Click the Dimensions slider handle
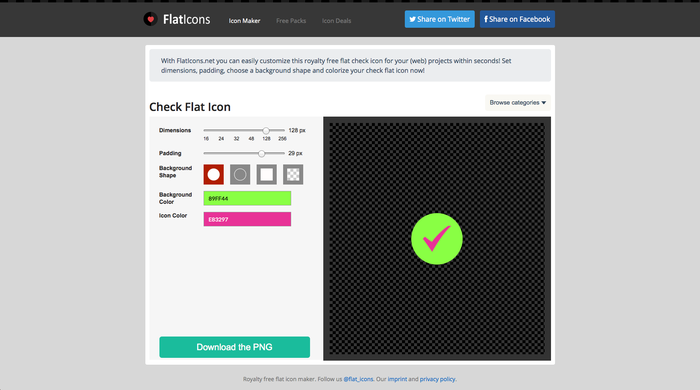Image resolution: width=700 pixels, height=390 pixels. click(266, 131)
